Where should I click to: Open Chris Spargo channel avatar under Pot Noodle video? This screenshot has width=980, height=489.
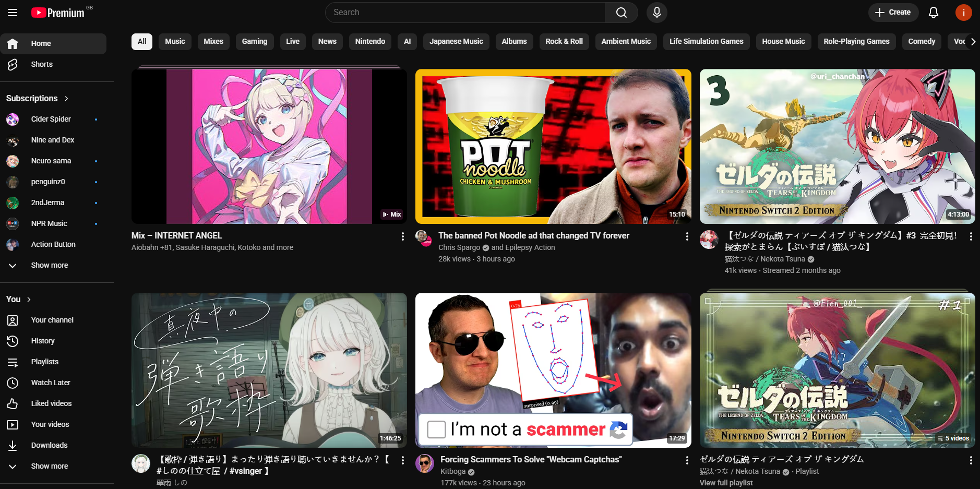point(424,238)
